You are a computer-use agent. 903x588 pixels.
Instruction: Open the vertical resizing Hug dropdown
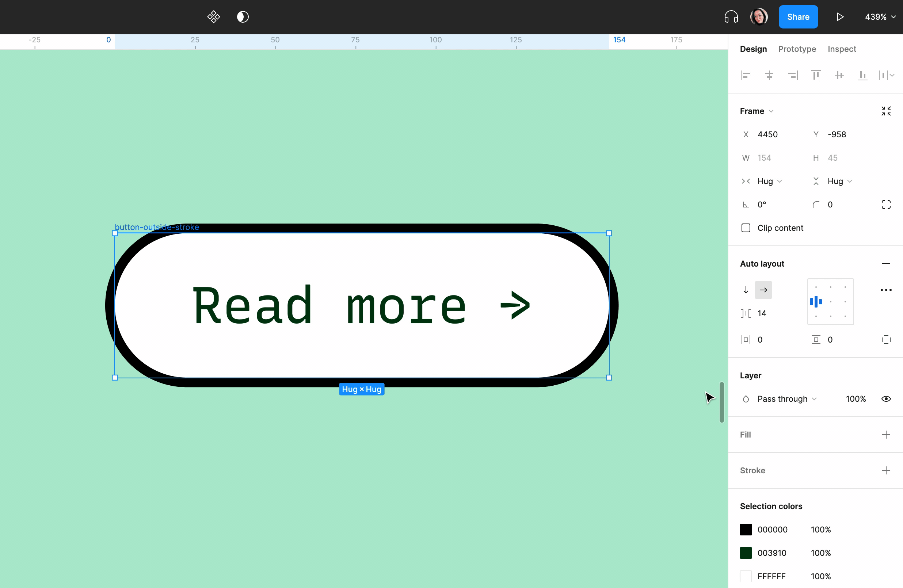click(x=840, y=182)
